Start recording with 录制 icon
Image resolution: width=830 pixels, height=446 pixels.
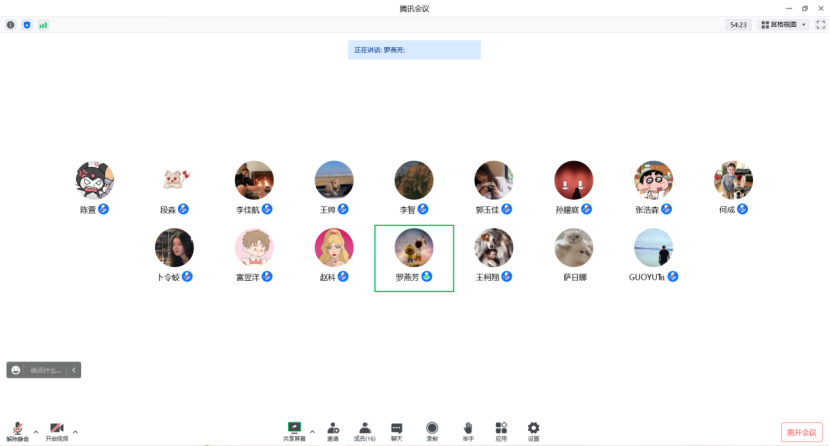pos(432,430)
